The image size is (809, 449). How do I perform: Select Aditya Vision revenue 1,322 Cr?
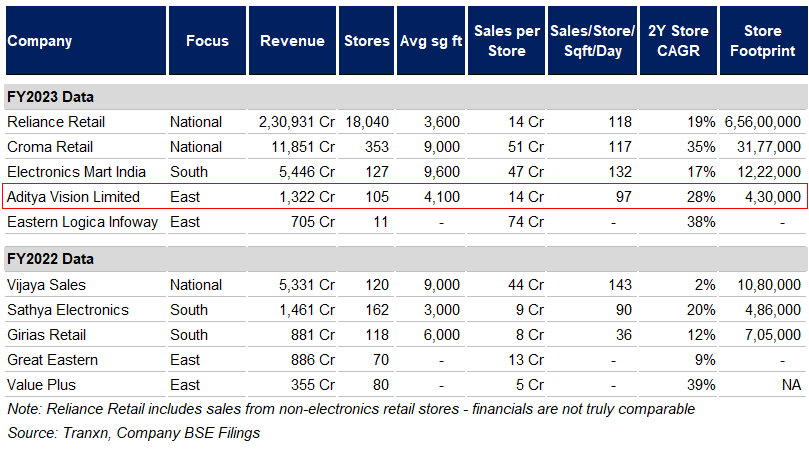pyautogui.click(x=307, y=197)
